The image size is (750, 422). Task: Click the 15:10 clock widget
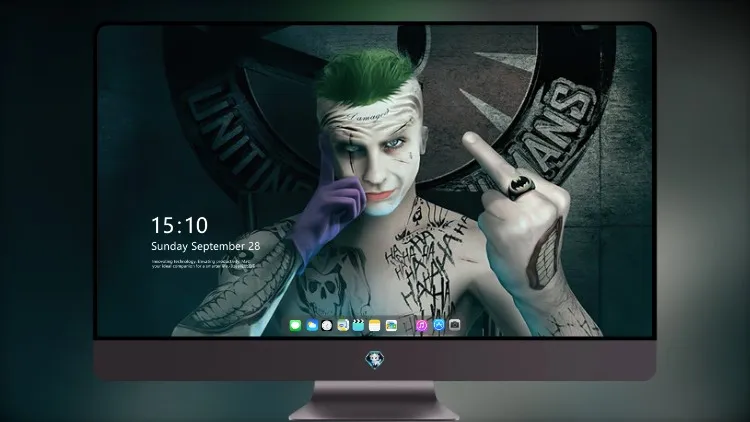pyautogui.click(x=180, y=225)
